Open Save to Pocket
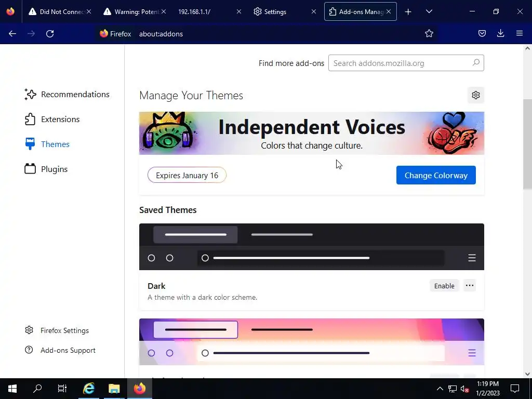 pyautogui.click(x=482, y=33)
